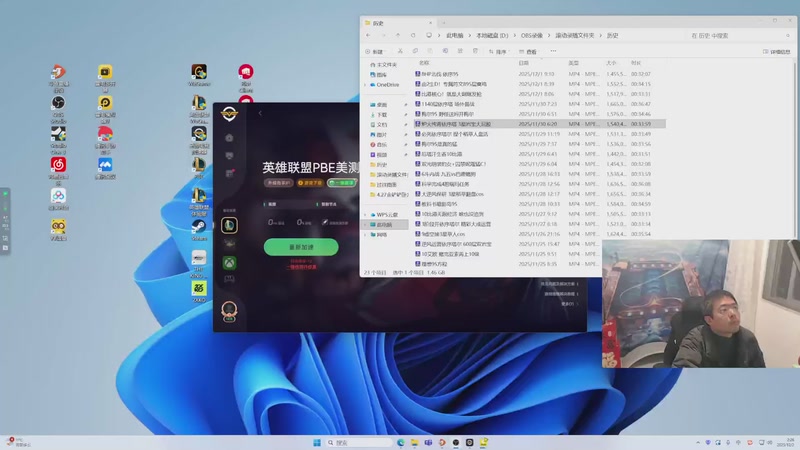Screen dimensions: 800x450
Task: Sort by the 时长 column header
Action: (x=636, y=63)
